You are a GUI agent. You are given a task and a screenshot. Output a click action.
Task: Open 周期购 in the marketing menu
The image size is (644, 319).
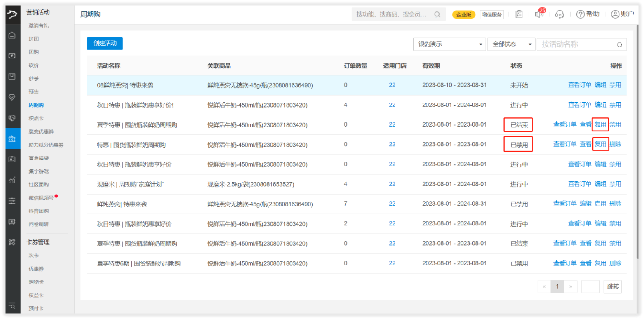pos(36,105)
